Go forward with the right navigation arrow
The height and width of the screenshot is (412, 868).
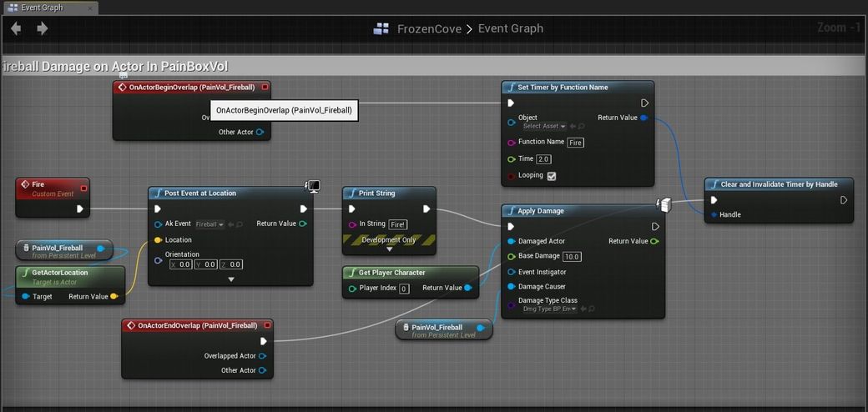(x=42, y=28)
